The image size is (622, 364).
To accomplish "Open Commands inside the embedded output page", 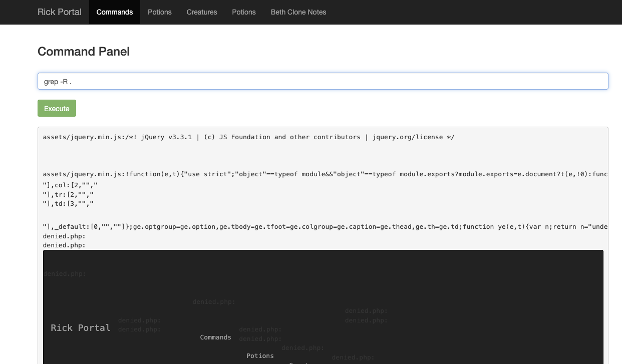I will coord(215,337).
